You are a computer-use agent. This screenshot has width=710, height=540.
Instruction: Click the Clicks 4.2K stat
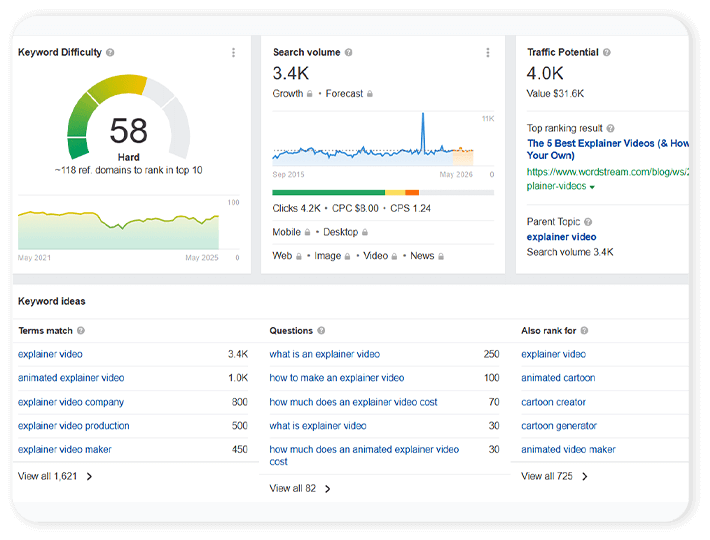[297, 209]
